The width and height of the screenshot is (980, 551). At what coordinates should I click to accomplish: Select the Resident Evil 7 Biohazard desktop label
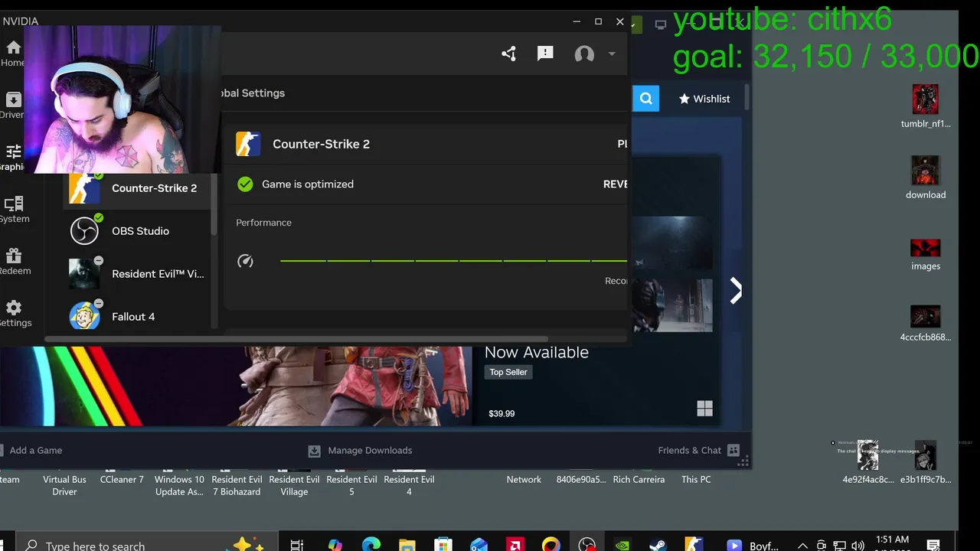tap(237, 485)
